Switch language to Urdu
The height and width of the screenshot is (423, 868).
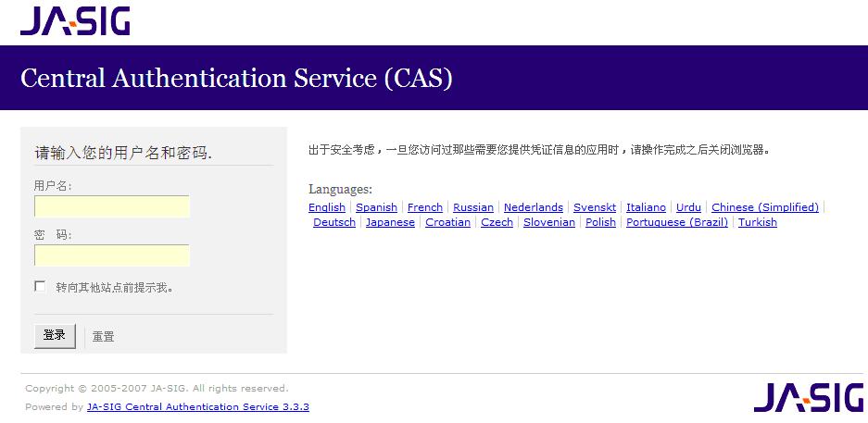point(688,207)
